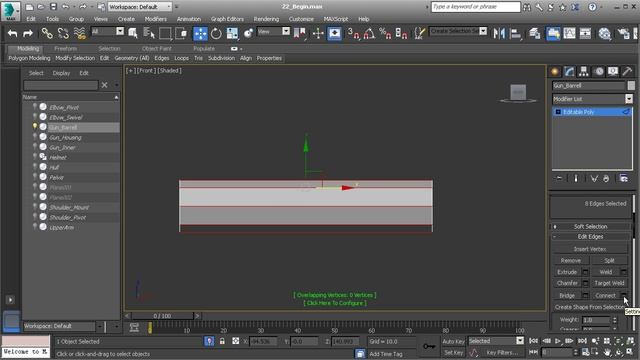Toggle visibility bulb for UpperArm

pyautogui.click(x=35, y=227)
